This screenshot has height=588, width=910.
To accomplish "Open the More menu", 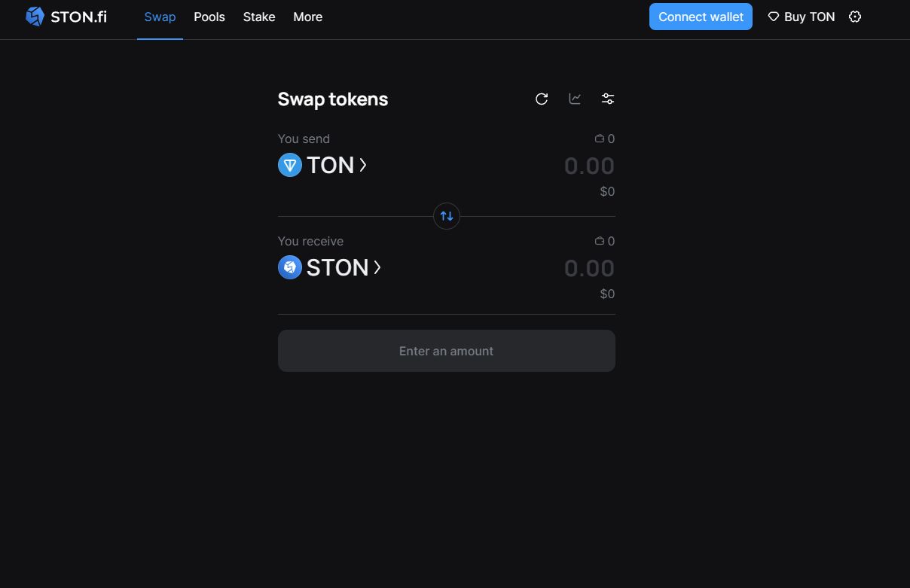I will 307,17.
